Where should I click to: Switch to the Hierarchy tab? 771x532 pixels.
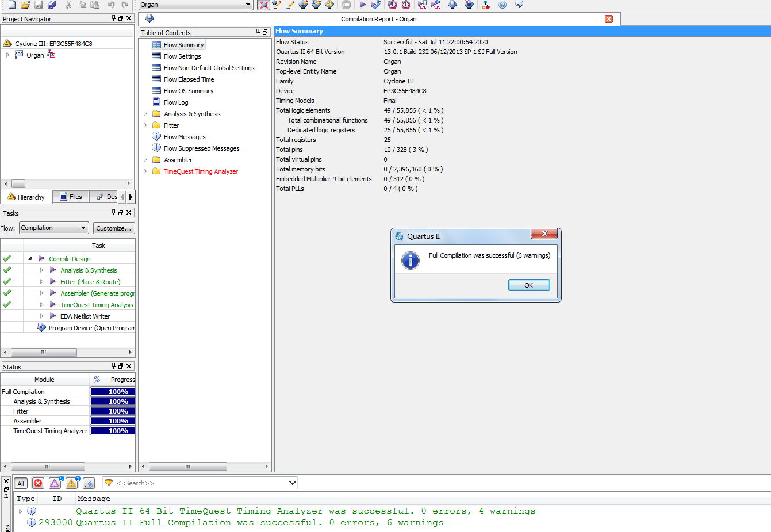[26, 197]
